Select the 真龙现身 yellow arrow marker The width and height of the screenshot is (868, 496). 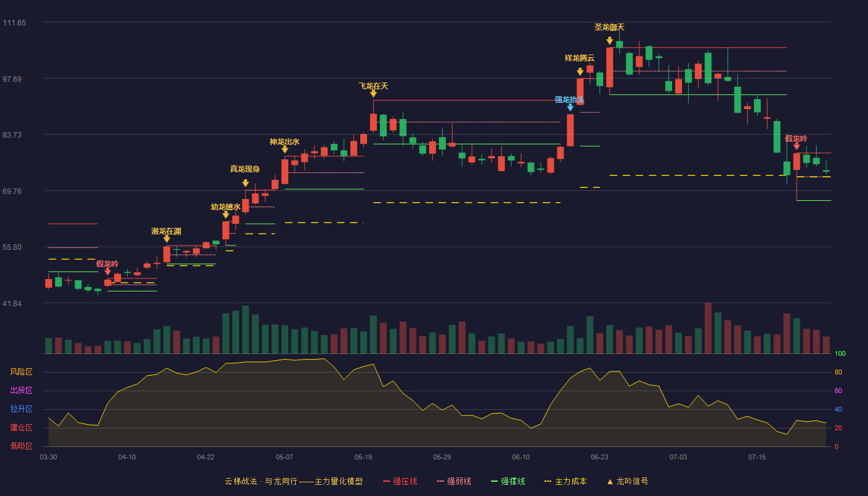point(246,183)
